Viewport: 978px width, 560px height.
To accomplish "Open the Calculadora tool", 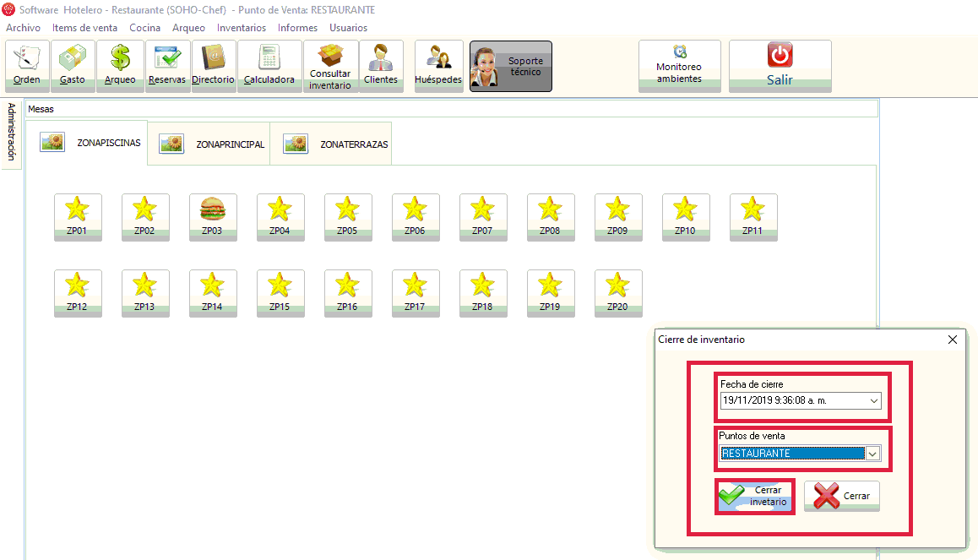I will click(269, 65).
